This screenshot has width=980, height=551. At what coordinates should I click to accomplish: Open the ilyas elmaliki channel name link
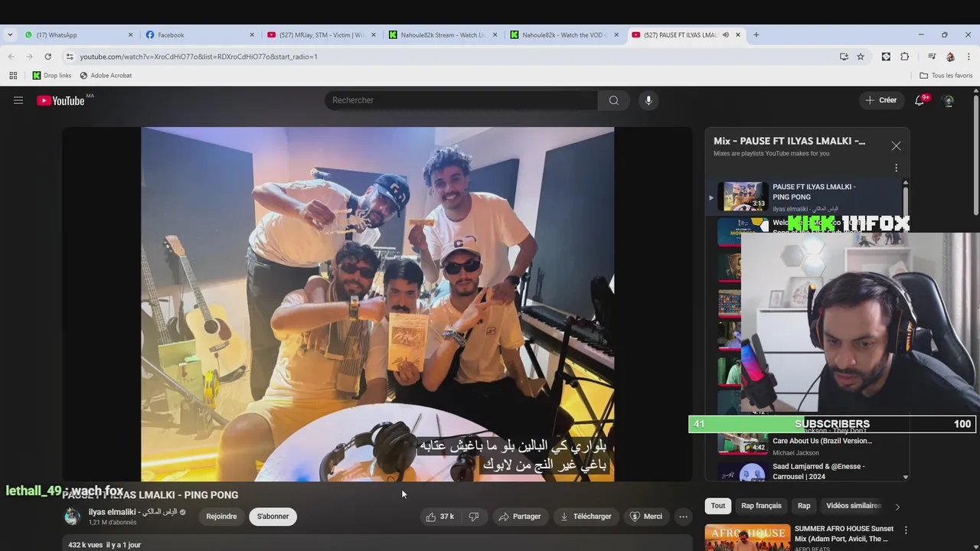point(132,512)
